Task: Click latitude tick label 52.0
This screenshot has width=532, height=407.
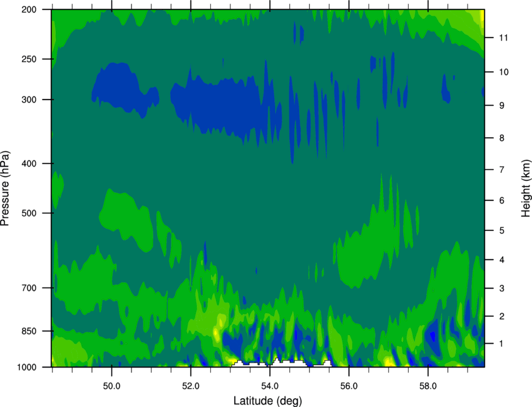Action: (191, 386)
